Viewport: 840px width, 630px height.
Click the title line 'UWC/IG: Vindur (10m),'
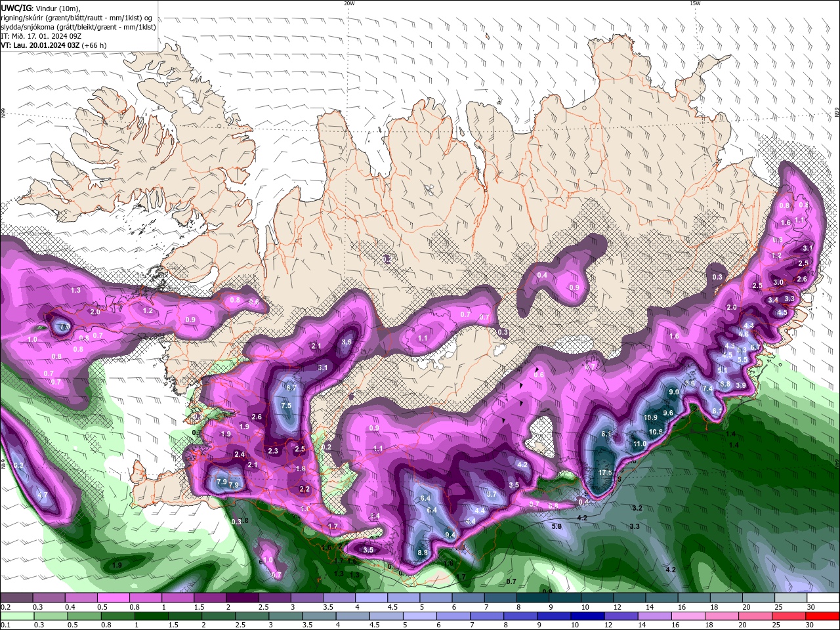[41, 8]
